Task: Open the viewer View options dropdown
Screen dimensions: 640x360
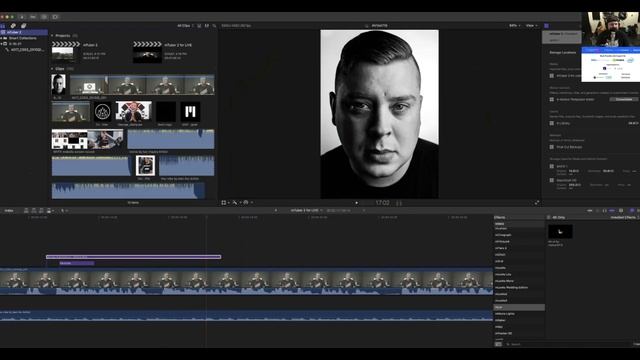Action: point(531,26)
